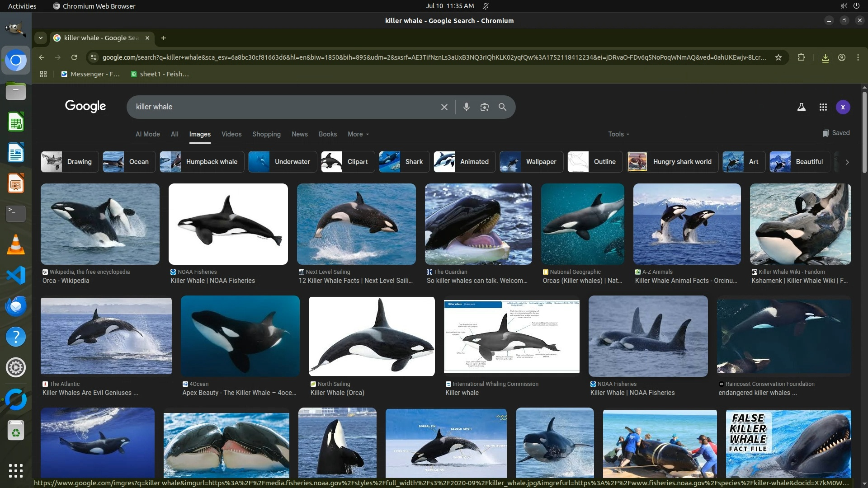
Task: Open Google Lens image search
Action: (484, 107)
